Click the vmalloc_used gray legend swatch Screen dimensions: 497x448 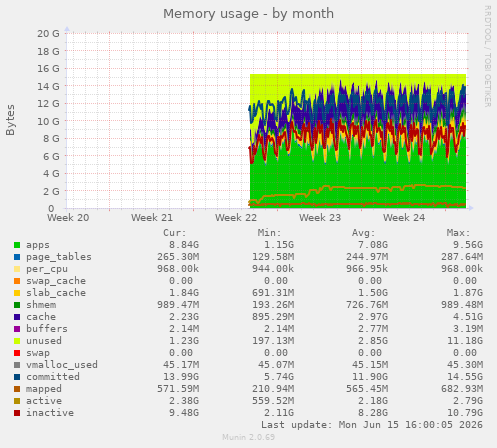coord(17,365)
